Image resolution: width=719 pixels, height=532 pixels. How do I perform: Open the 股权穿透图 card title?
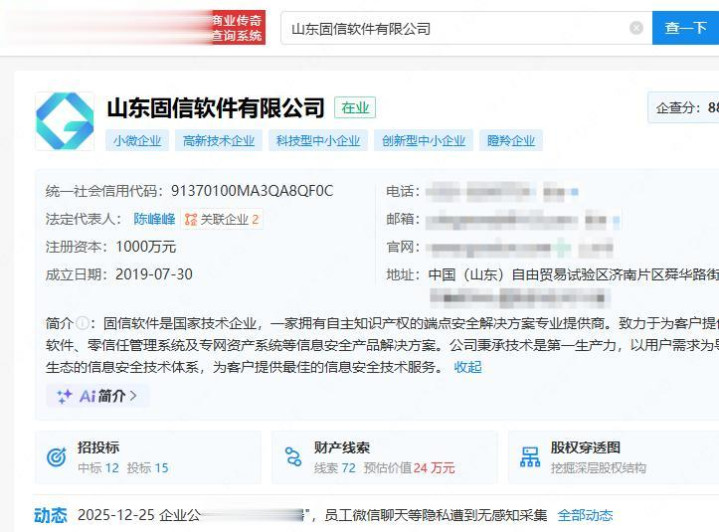(586, 448)
